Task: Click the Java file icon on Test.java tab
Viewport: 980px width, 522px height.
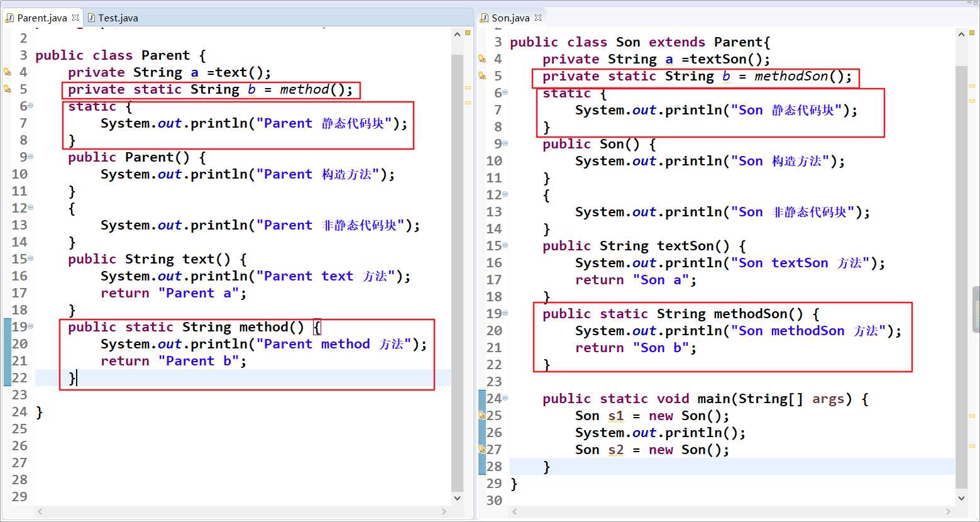Action: [91, 18]
